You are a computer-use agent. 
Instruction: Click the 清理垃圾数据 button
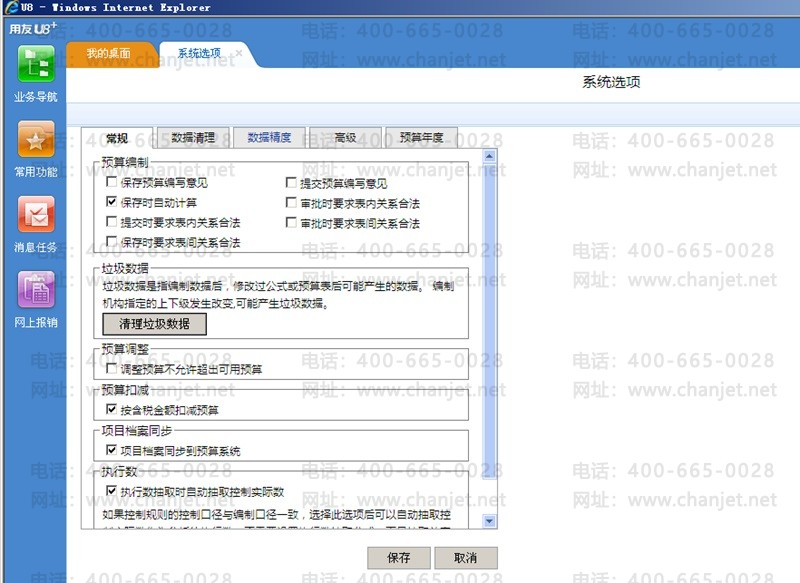click(x=154, y=324)
